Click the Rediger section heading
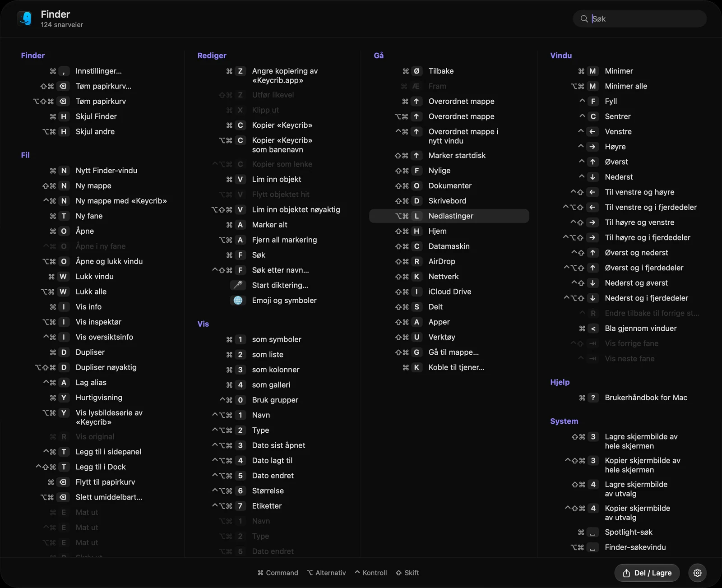The width and height of the screenshot is (722, 588). coord(212,56)
